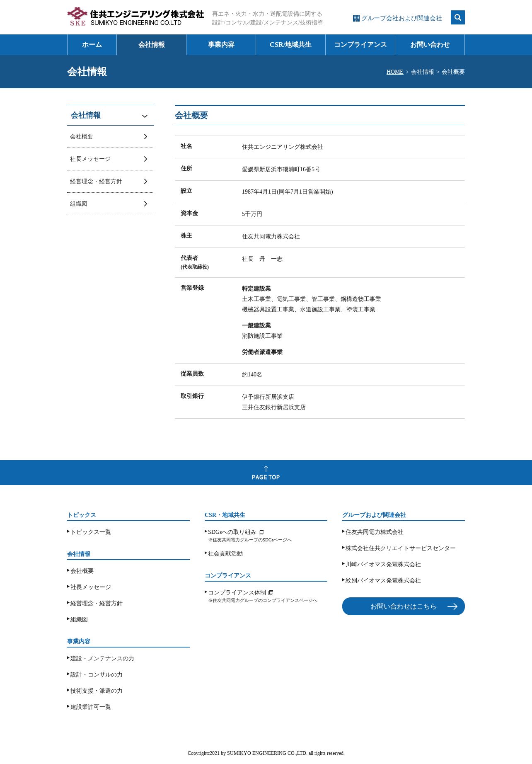The image size is (532, 764).
Task: Select 組織図 in the sidebar
Action: click(111, 204)
